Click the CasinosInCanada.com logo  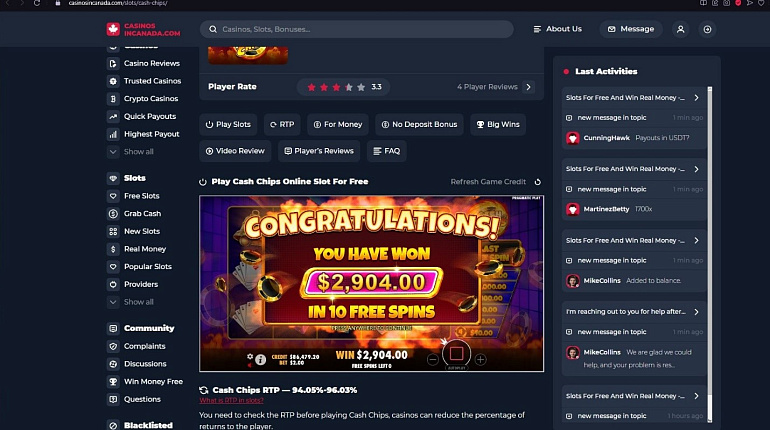pos(143,29)
